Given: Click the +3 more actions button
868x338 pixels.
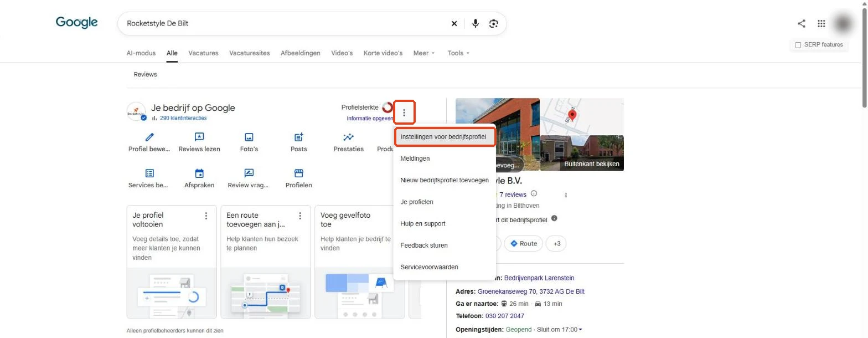Looking at the screenshot, I should [x=556, y=244].
